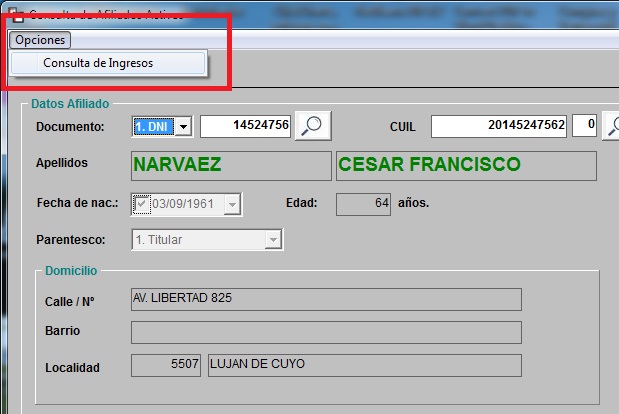This screenshot has height=414, width=619.
Task: Open the Parentesco dropdown showing Titular
Action: [x=272, y=240]
